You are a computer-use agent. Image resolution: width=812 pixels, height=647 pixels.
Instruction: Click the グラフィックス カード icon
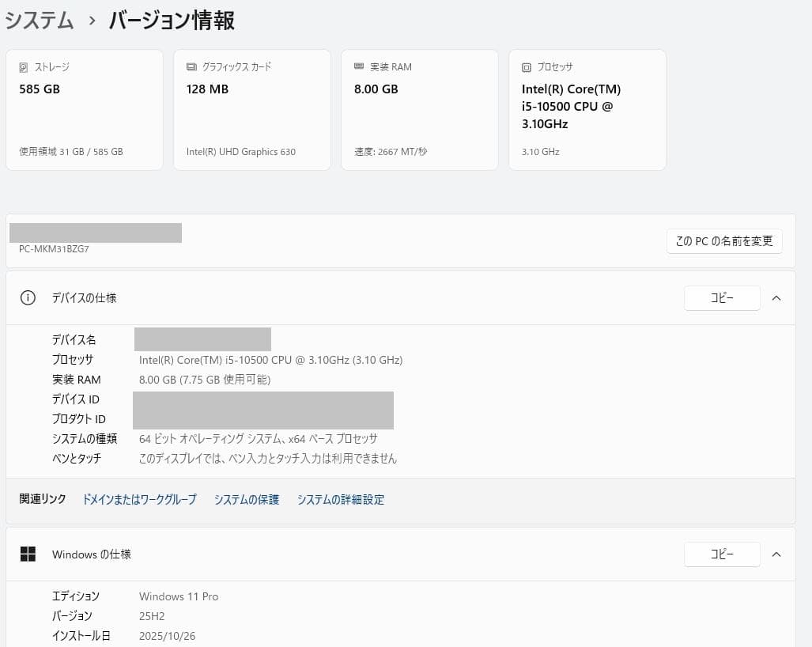(191, 67)
